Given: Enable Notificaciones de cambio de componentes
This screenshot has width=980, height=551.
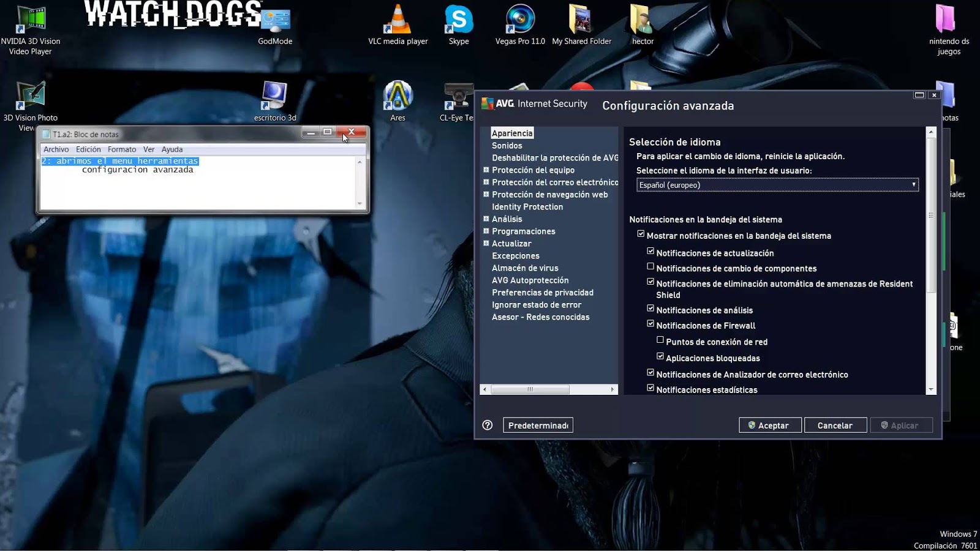Looking at the screenshot, I should point(650,266).
